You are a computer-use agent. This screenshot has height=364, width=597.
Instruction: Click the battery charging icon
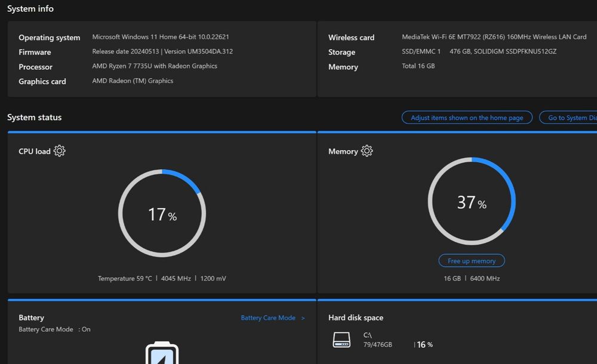(x=162, y=353)
